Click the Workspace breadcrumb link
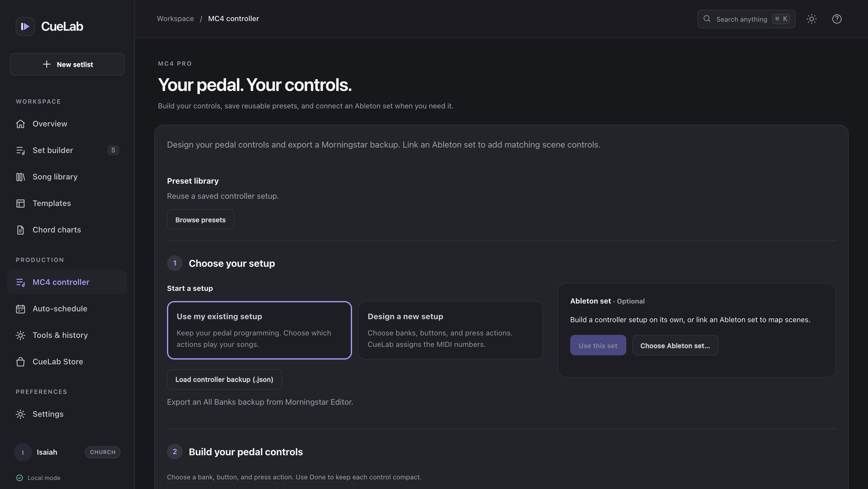Viewport: 868px width, 489px height. click(175, 18)
